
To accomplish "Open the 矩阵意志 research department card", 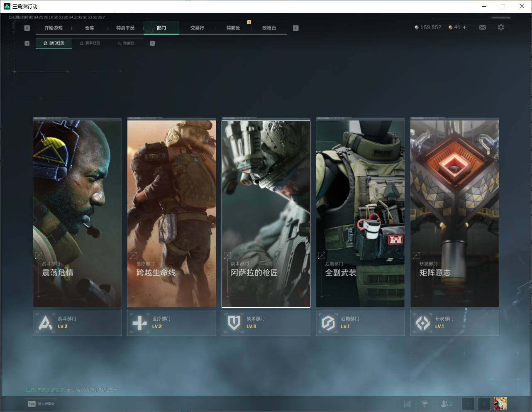I will pyautogui.click(x=455, y=213).
